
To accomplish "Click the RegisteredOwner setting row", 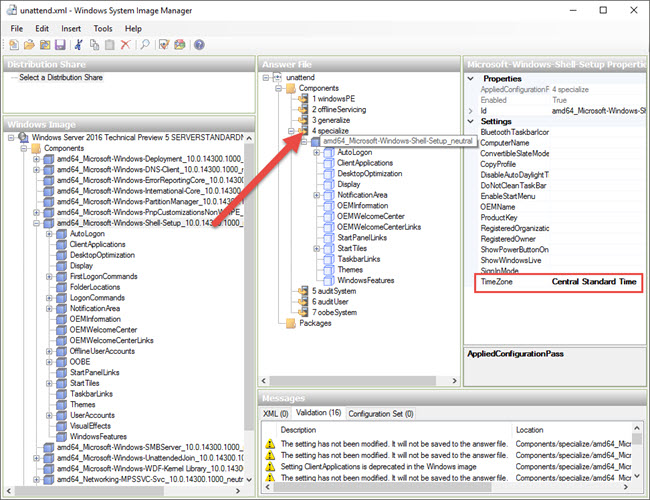I will point(562,239).
